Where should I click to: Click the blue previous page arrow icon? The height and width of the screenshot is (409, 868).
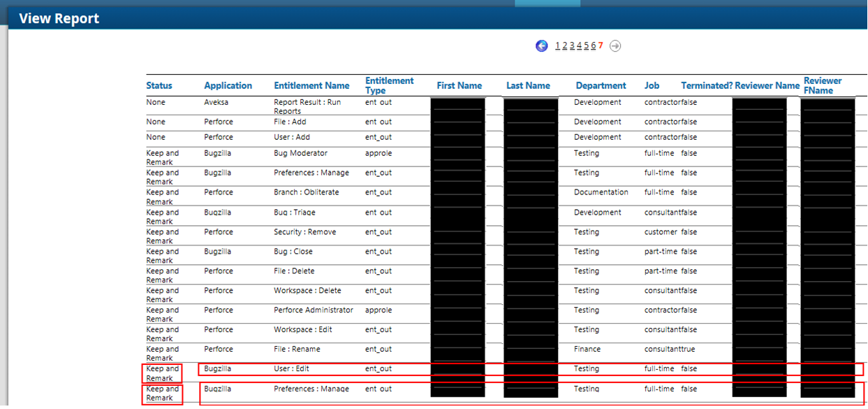point(542,46)
